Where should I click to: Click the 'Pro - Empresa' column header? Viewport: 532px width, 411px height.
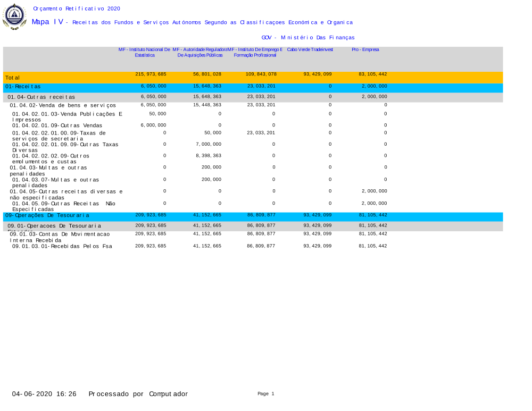(x=365, y=49)
